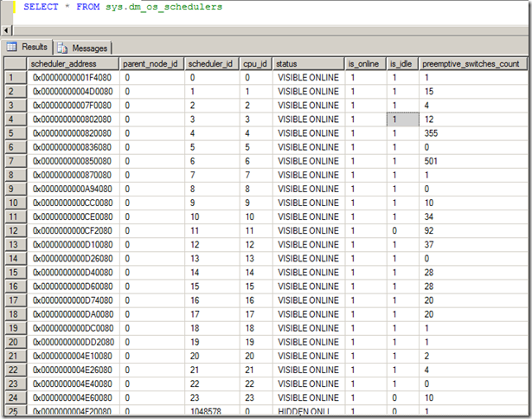
Task: Select row header number 12
Action: click(16, 231)
